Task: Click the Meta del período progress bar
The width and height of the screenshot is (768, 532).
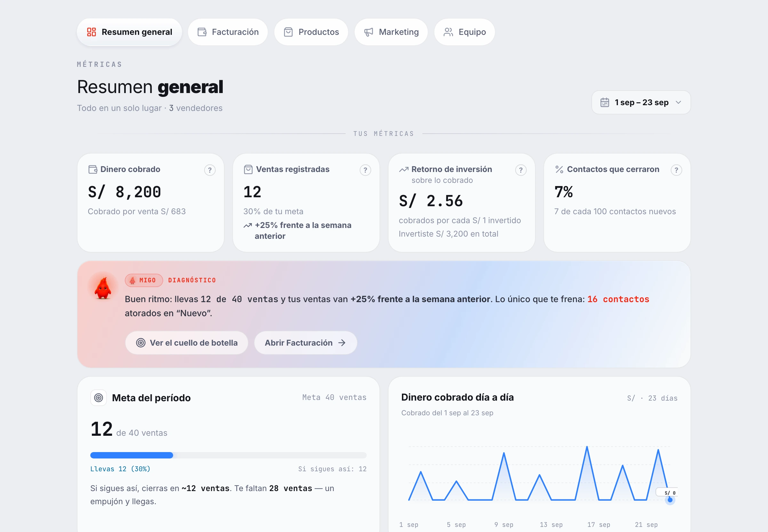Action: pos(228,455)
